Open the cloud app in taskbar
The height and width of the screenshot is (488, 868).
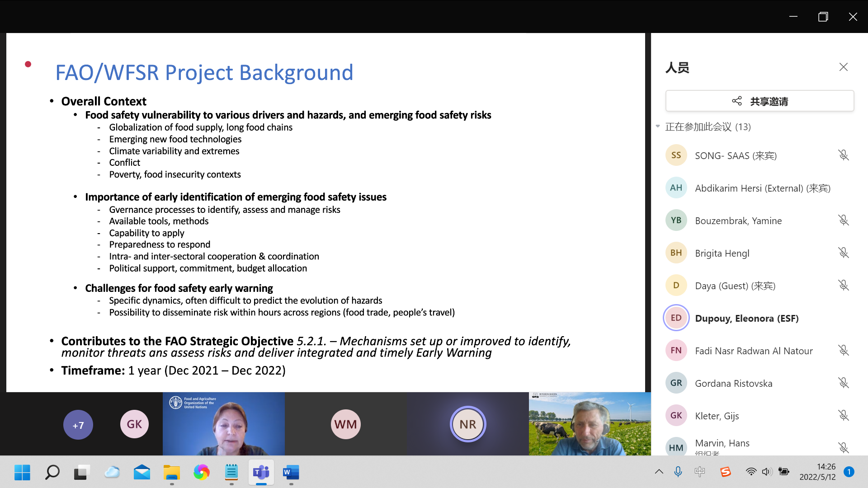(112, 472)
